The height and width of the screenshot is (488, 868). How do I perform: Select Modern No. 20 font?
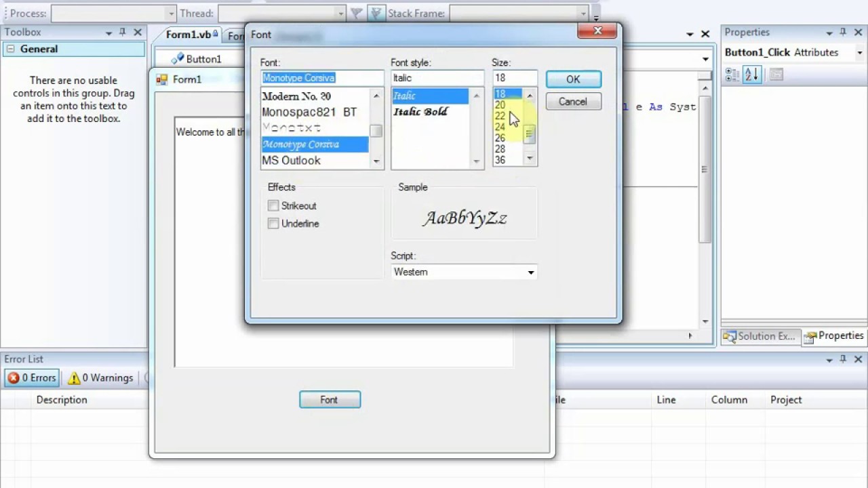[315, 96]
